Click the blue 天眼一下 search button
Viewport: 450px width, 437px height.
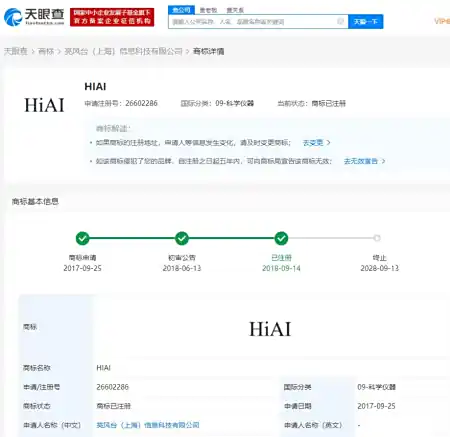(x=366, y=22)
